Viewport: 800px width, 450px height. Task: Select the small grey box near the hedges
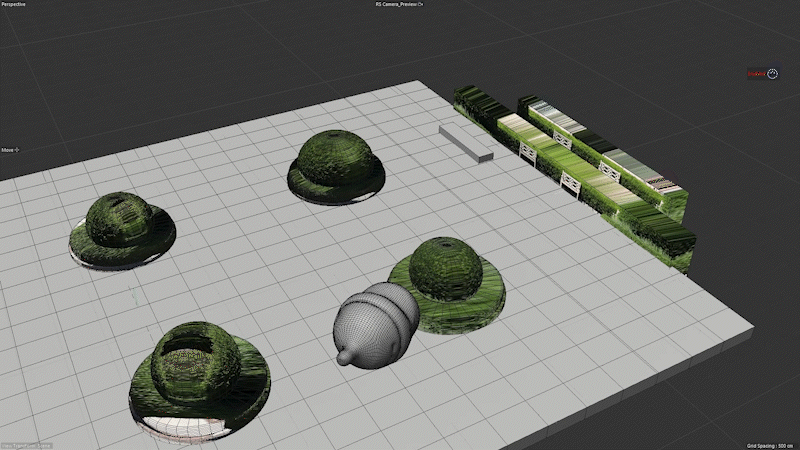(x=466, y=142)
